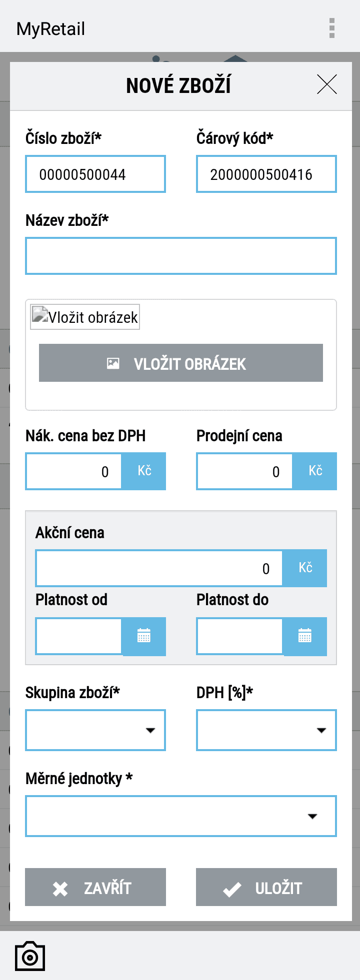Open the Platnost od calendar picker

(x=144, y=636)
